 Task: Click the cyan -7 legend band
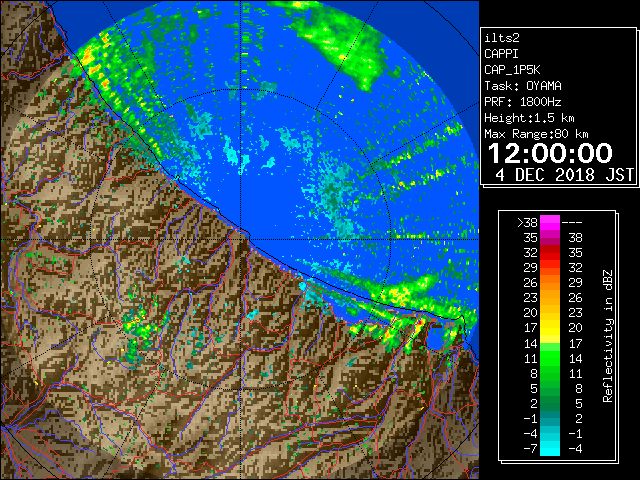click(x=550, y=448)
